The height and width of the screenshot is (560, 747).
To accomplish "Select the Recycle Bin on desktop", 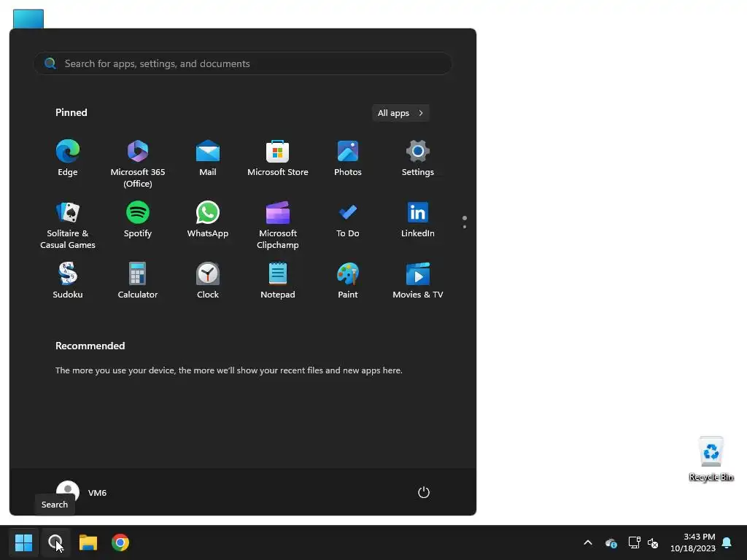I will [711, 459].
